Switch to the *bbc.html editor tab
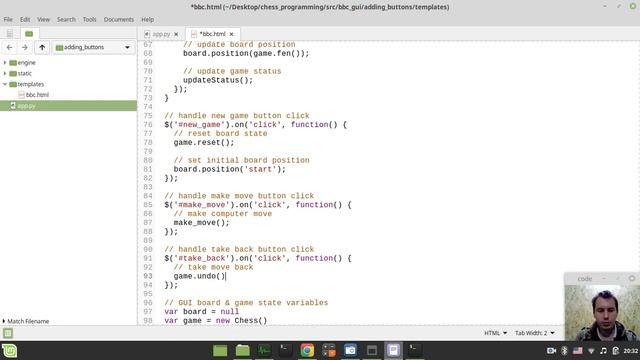The height and width of the screenshot is (360, 640). tap(212, 34)
